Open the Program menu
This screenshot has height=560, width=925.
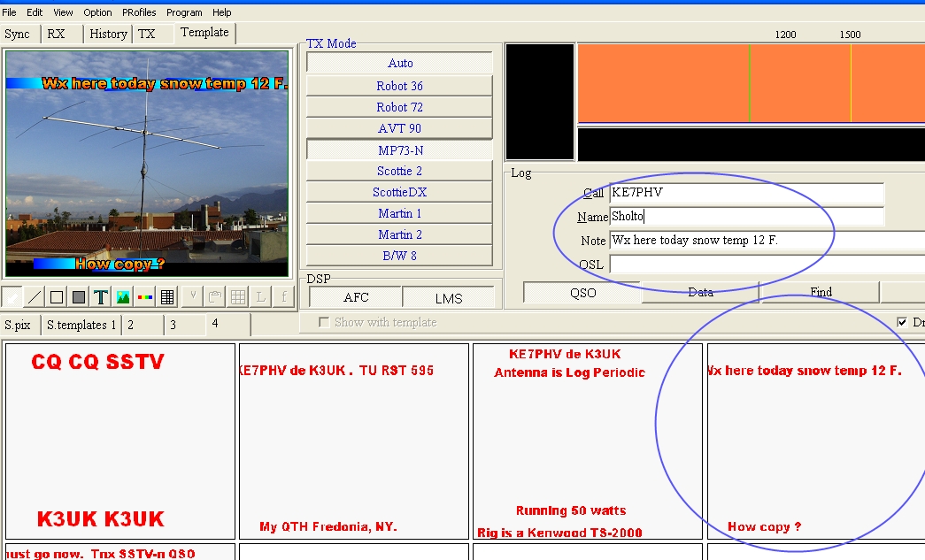(x=184, y=12)
